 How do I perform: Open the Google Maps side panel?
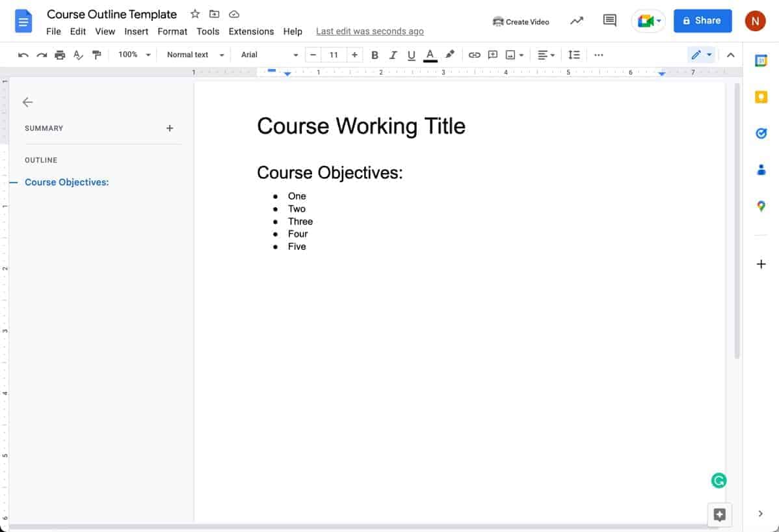pos(761,206)
